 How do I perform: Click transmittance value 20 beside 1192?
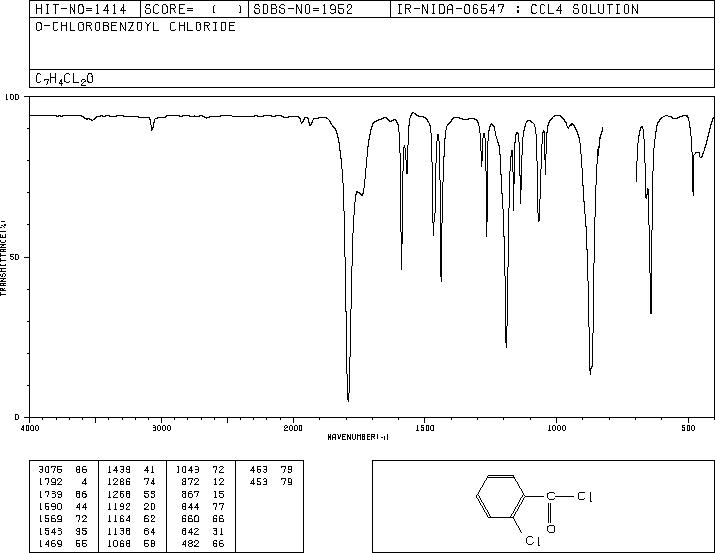pyautogui.click(x=150, y=506)
